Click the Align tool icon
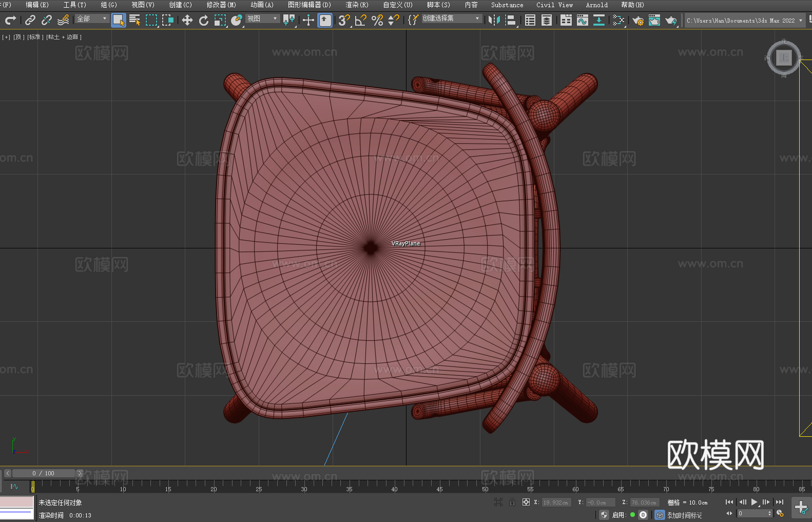The image size is (812, 522). [x=511, y=20]
